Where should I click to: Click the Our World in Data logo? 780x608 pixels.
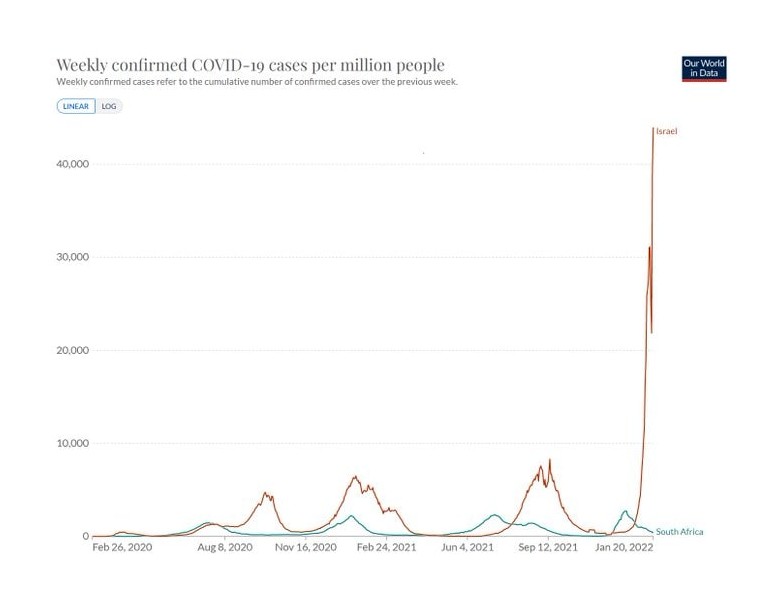click(704, 69)
